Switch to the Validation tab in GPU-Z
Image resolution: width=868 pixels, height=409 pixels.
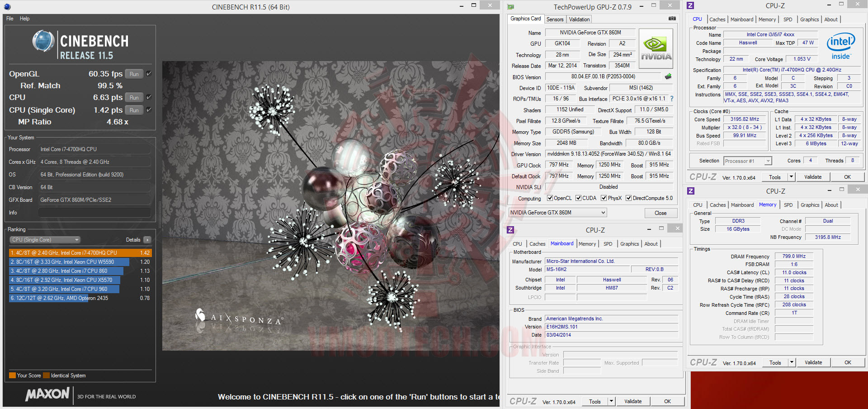point(579,19)
